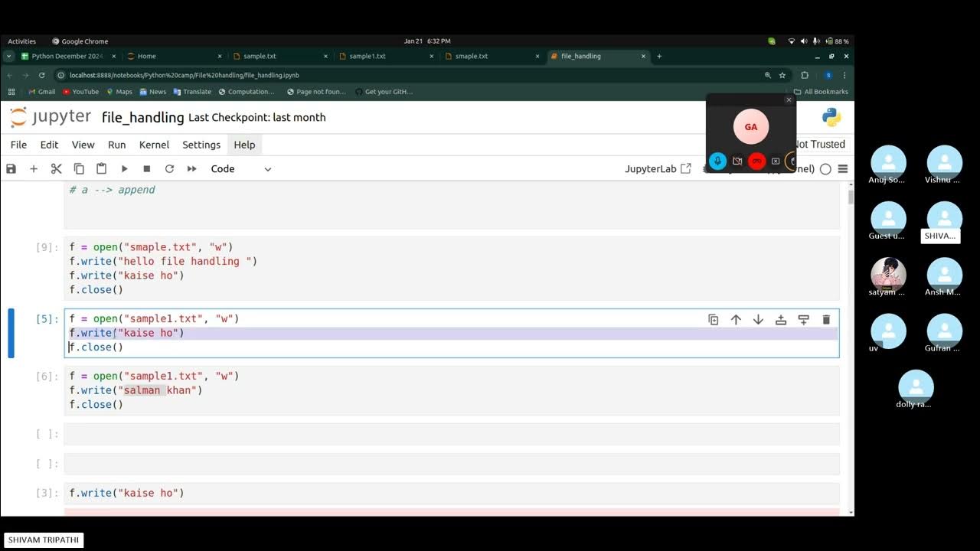Open the Chrome extensions puzzle icon
Viewport: 980px width, 551px height.
pyautogui.click(x=805, y=75)
